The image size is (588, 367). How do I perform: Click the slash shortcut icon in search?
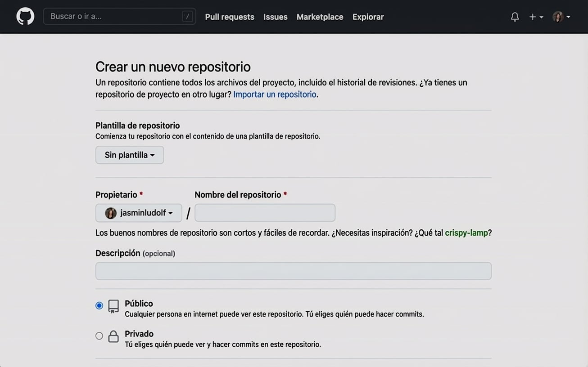[187, 17]
